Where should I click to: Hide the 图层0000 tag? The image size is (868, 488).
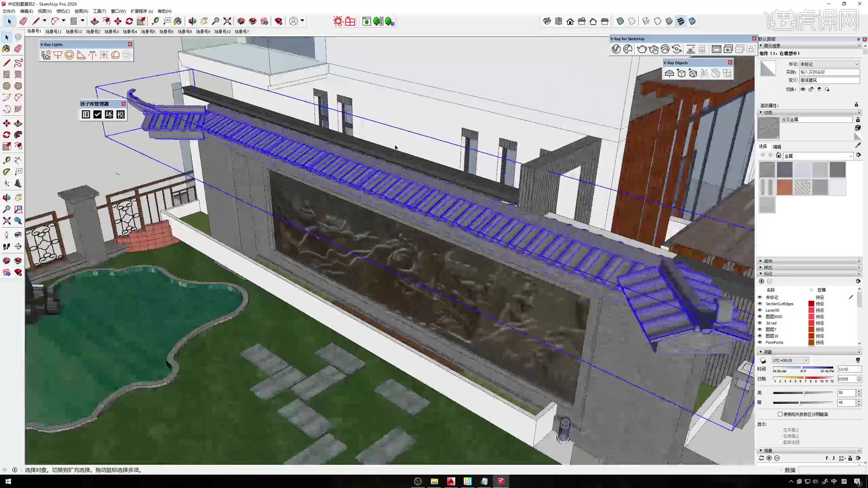[x=760, y=316]
